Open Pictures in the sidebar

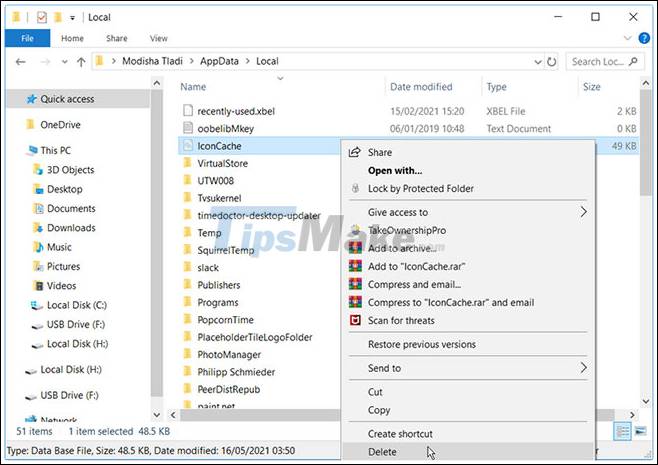tap(63, 266)
